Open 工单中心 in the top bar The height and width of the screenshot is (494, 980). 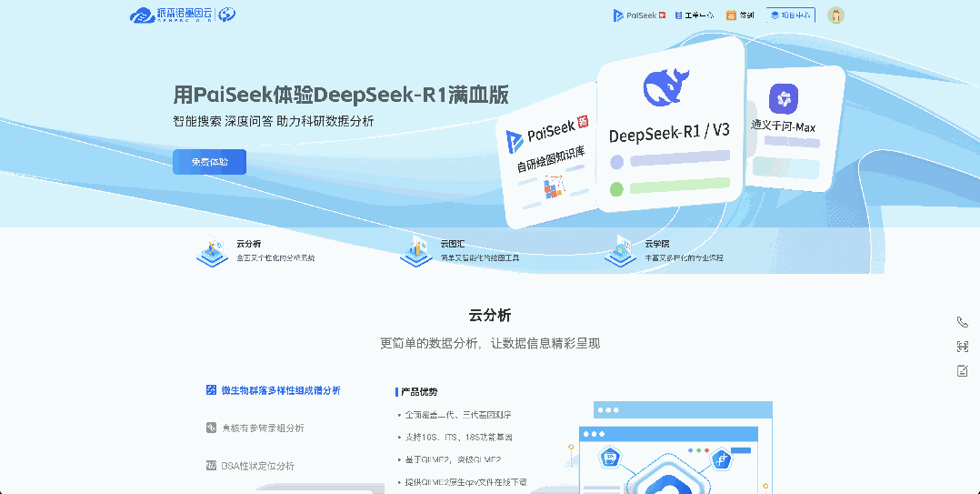point(695,15)
